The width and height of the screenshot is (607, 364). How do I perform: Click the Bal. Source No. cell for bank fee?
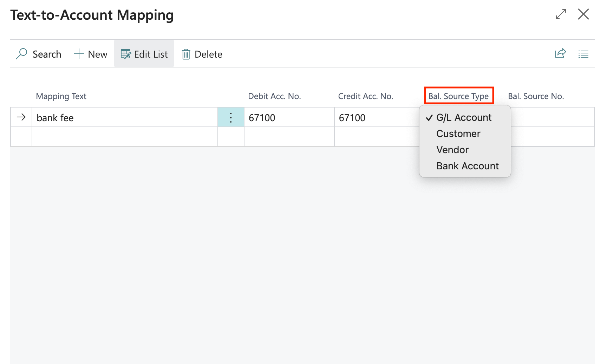point(552,117)
